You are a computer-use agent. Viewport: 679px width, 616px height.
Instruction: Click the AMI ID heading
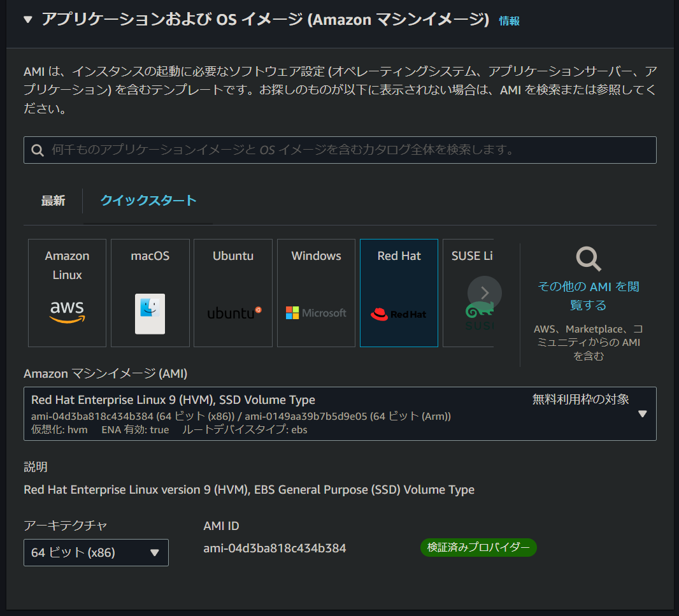tap(221, 526)
